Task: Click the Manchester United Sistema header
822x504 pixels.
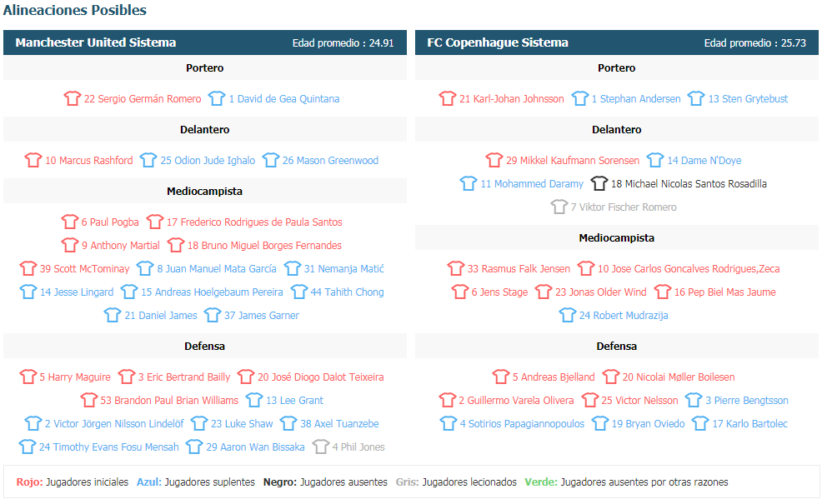Action: click(x=95, y=42)
